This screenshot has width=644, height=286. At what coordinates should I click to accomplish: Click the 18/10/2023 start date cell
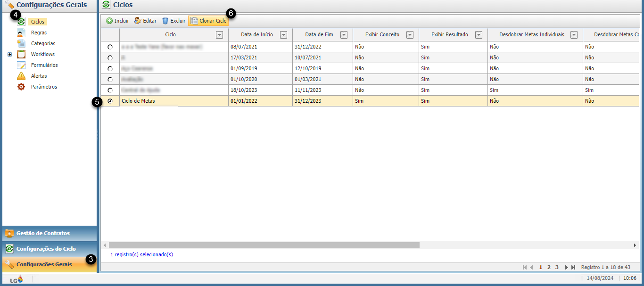260,90
